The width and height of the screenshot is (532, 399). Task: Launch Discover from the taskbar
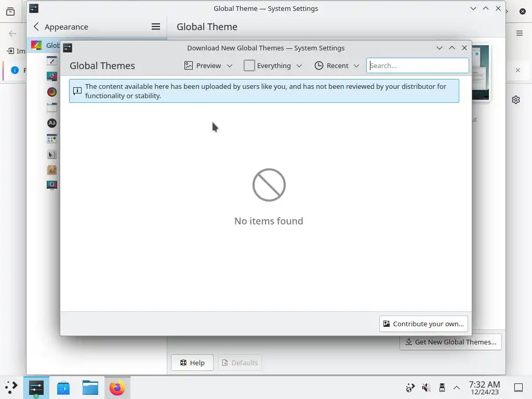pyautogui.click(x=63, y=388)
